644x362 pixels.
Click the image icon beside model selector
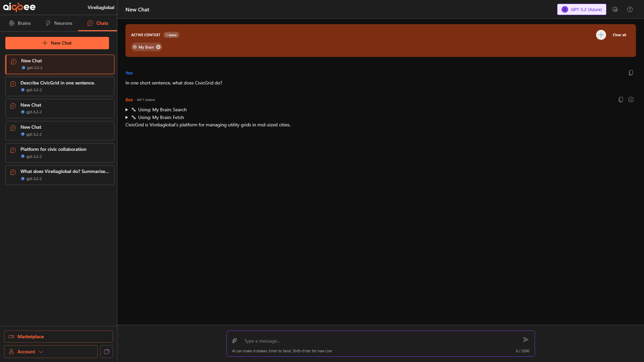coord(615,9)
